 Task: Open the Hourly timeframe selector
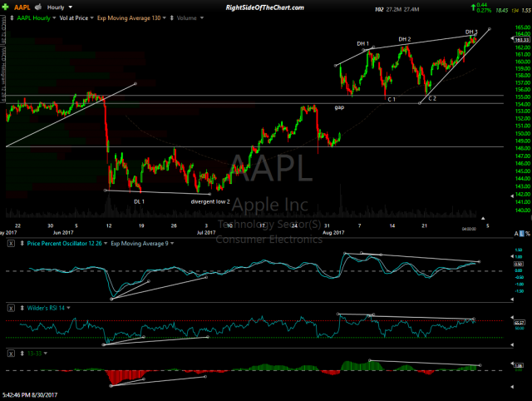tap(56, 7)
